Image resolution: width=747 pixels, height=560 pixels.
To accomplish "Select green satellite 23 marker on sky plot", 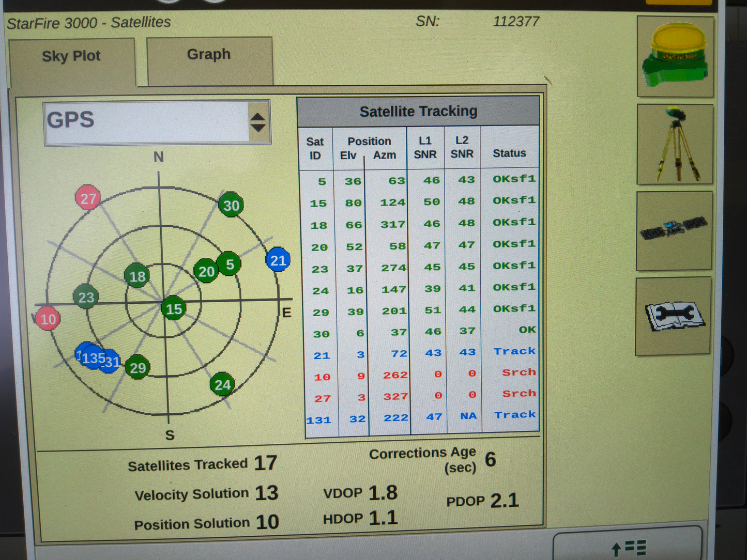I will [86, 297].
